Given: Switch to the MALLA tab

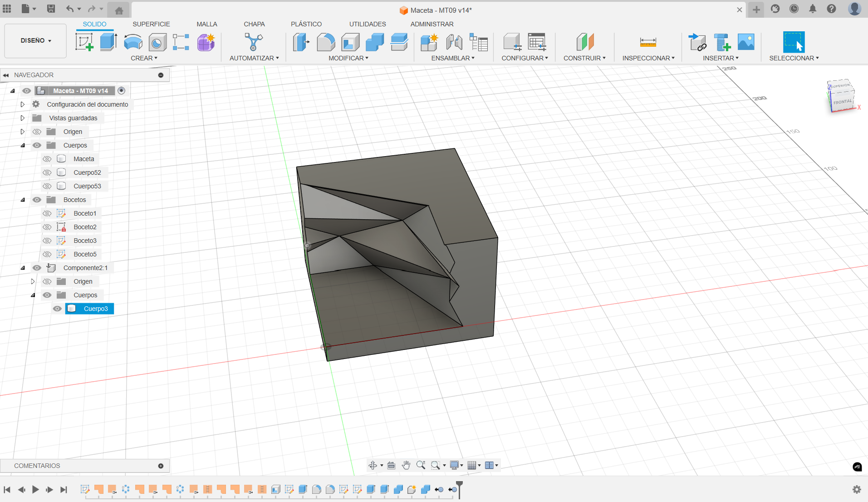Looking at the screenshot, I should (x=207, y=24).
